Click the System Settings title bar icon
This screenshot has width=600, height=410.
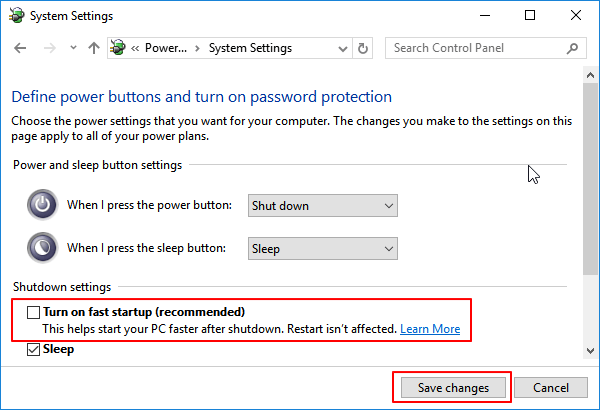click(x=18, y=16)
